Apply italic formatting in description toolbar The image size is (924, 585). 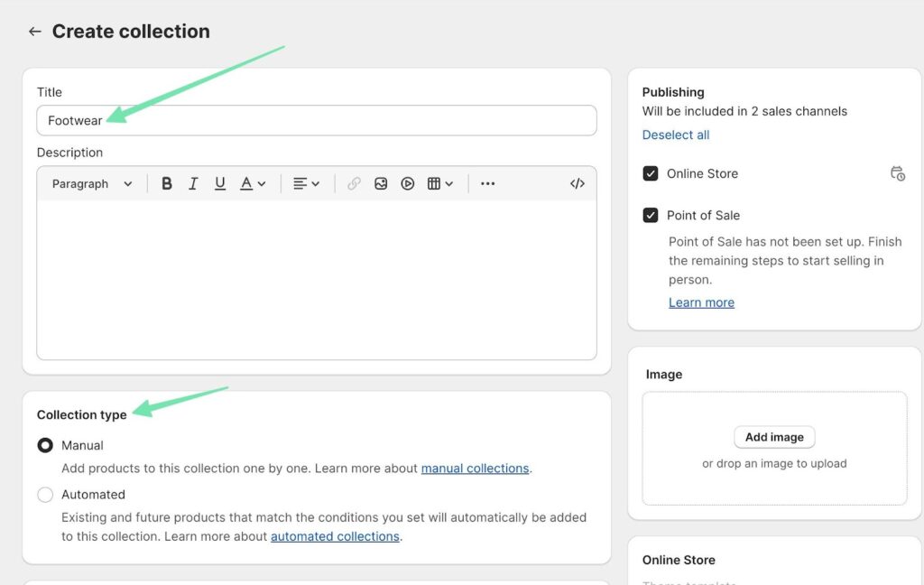coord(193,183)
